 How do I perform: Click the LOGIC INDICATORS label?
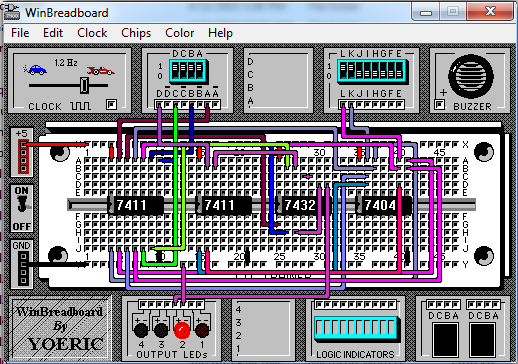pos(355,354)
